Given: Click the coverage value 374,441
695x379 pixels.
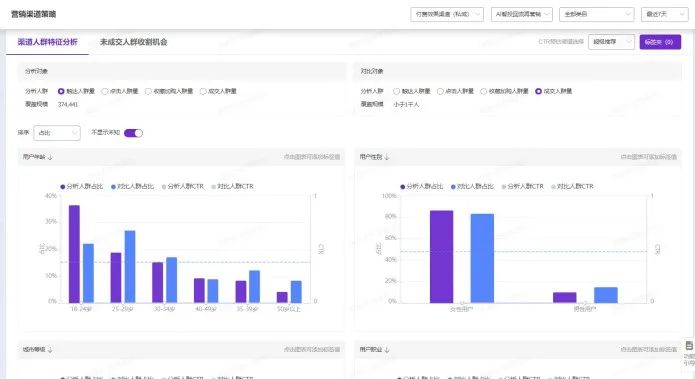Looking at the screenshot, I should coord(68,105).
